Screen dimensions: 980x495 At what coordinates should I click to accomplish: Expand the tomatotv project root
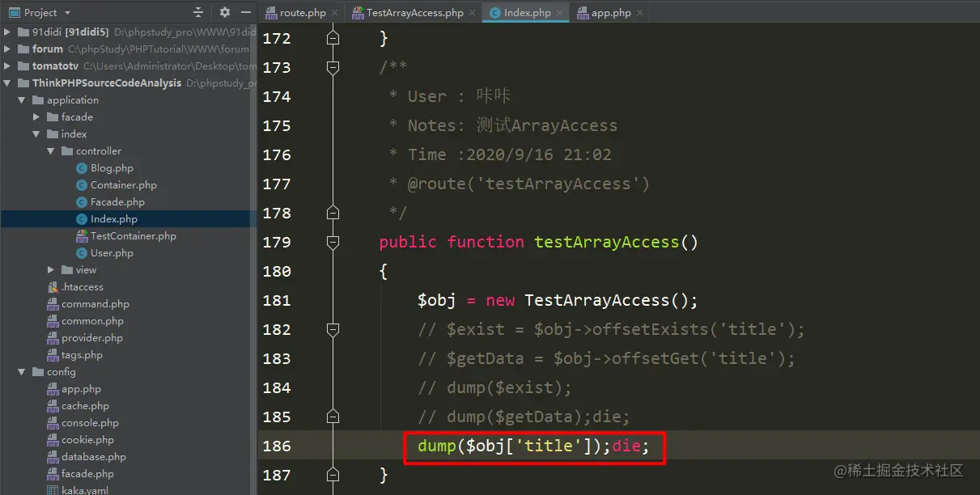pos(7,66)
